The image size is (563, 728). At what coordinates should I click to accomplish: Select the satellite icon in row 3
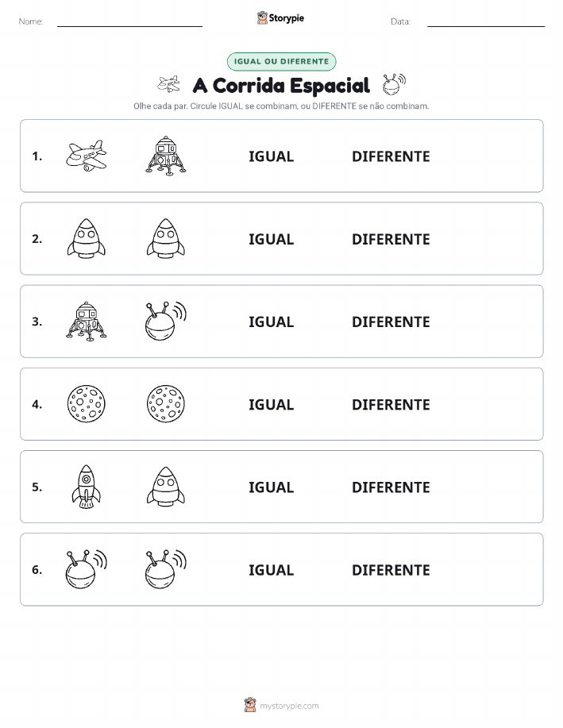(x=166, y=321)
